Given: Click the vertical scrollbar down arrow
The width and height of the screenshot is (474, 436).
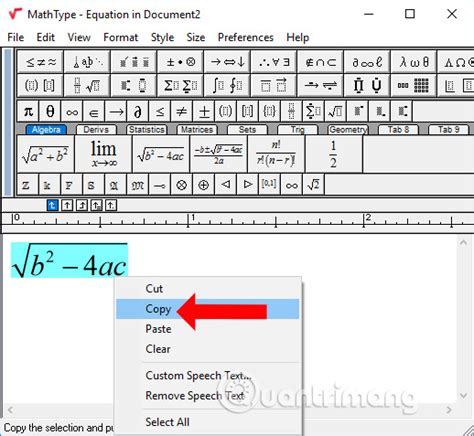Looking at the screenshot, I should [x=463, y=395].
